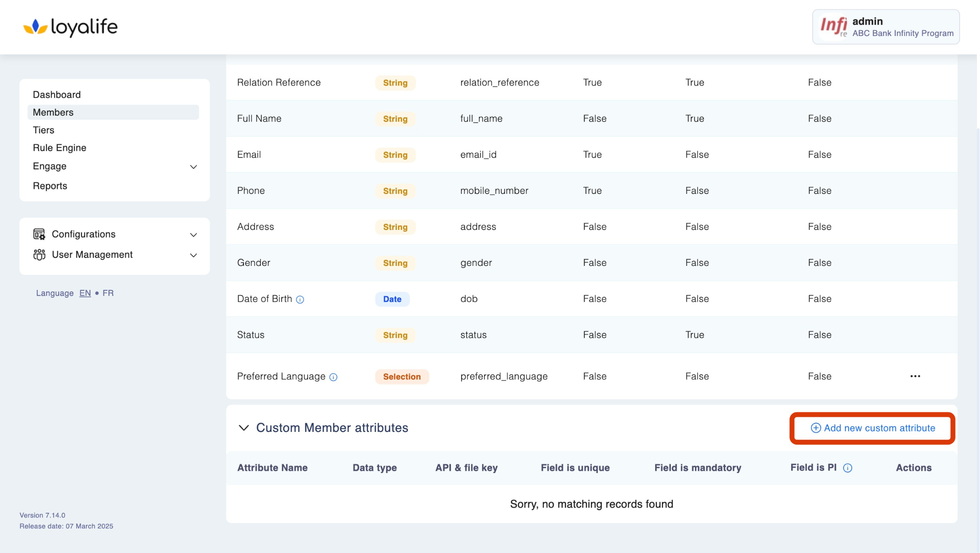The width and height of the screenshot is (980, 553).
Task: Click the Preferred Language info icon
Action: pyautogui.click(x=333, y=377)
